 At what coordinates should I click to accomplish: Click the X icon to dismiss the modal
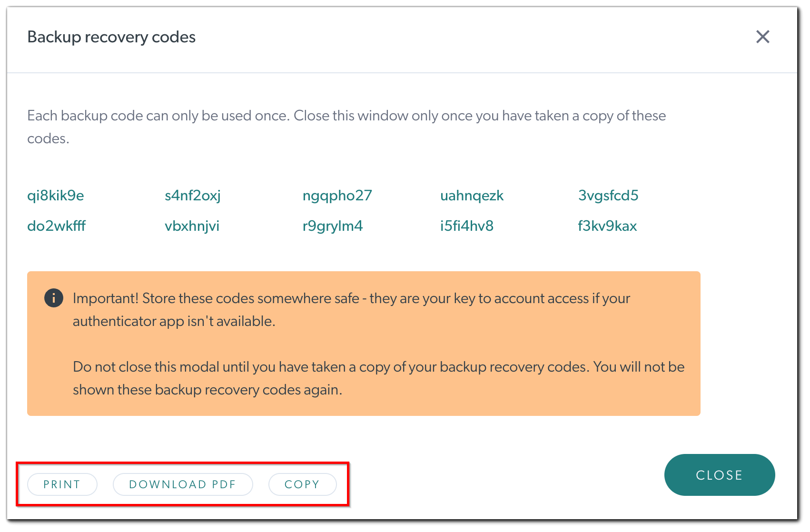pos(763,37)
